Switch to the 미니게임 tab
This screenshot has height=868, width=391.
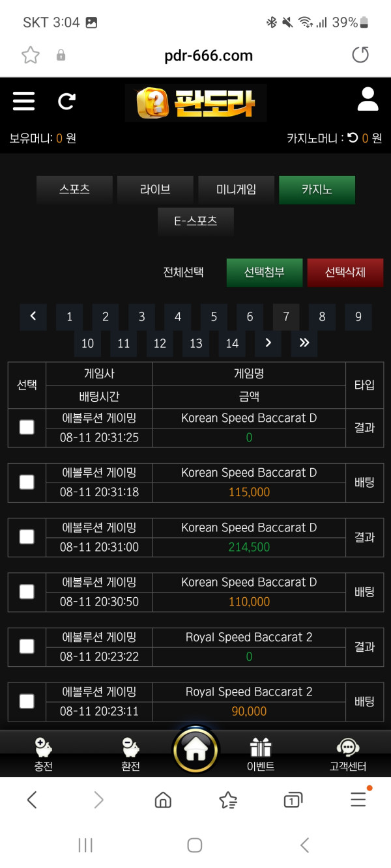click(236, 190)
